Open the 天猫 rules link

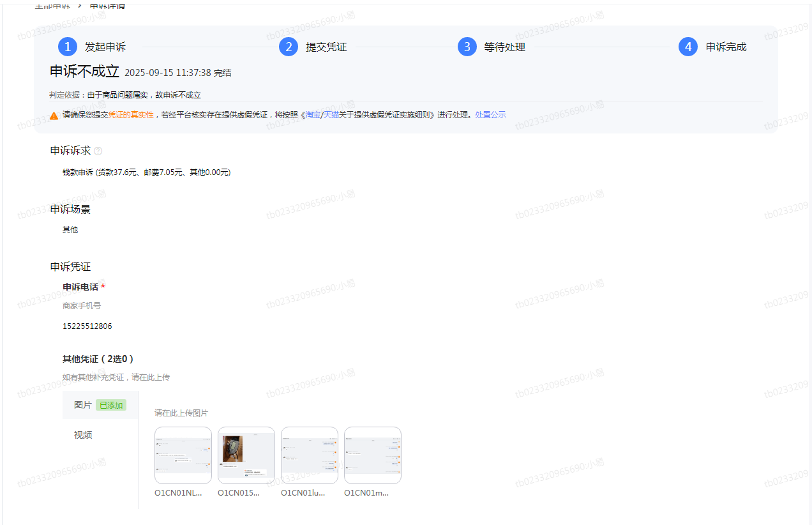click(x=331, y=115)
